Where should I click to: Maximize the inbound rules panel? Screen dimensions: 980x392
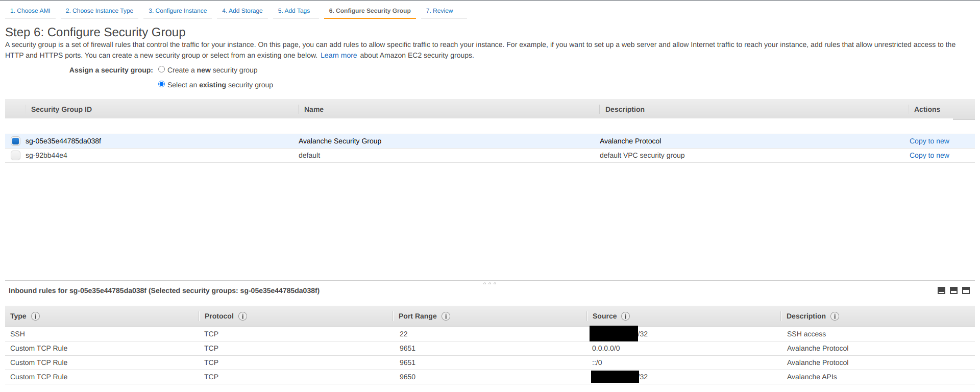[x=966, y=290]
